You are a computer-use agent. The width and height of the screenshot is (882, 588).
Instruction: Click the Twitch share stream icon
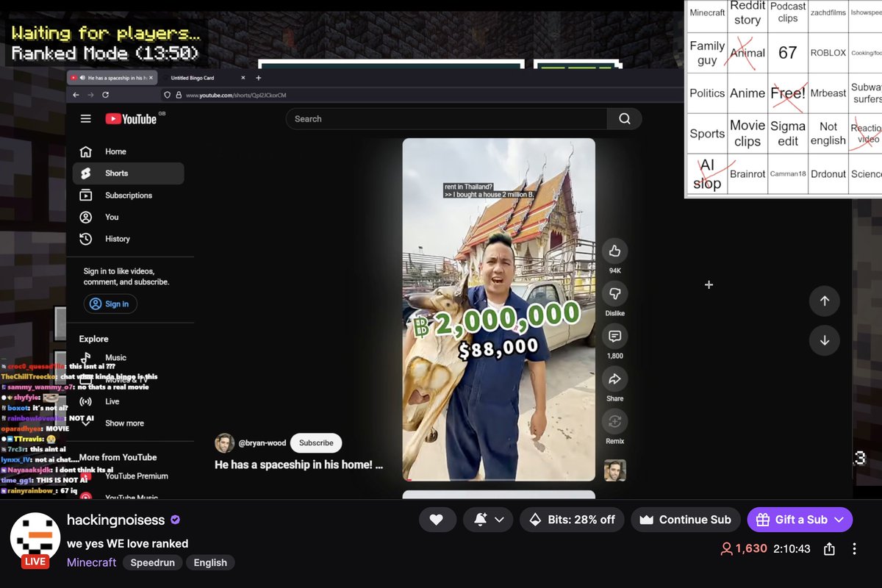[x=829, y=549]
